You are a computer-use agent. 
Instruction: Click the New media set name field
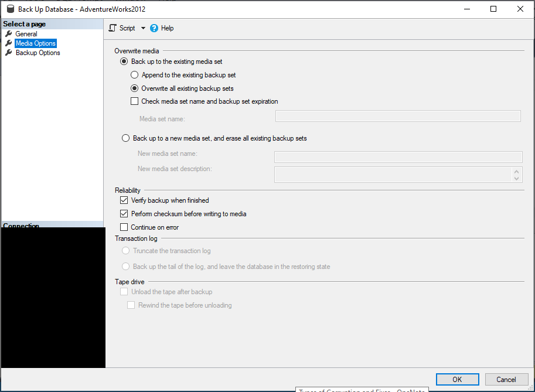point(398,157)
